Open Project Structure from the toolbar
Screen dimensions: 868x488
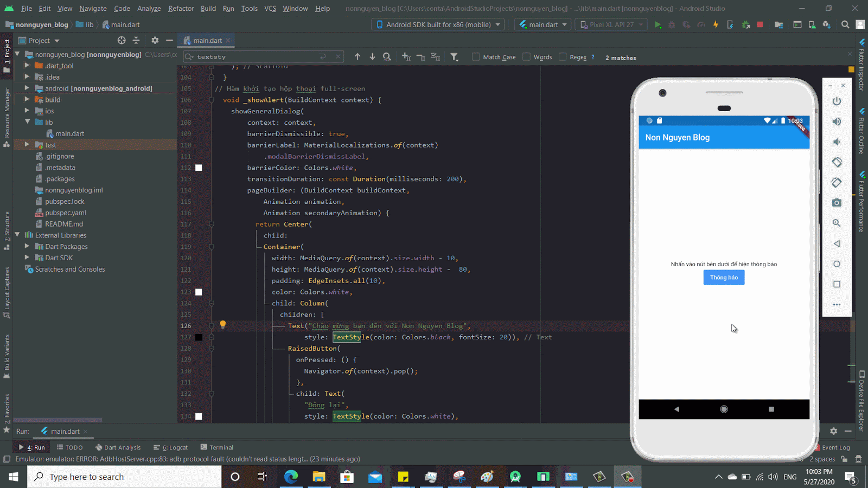[779, 24]
